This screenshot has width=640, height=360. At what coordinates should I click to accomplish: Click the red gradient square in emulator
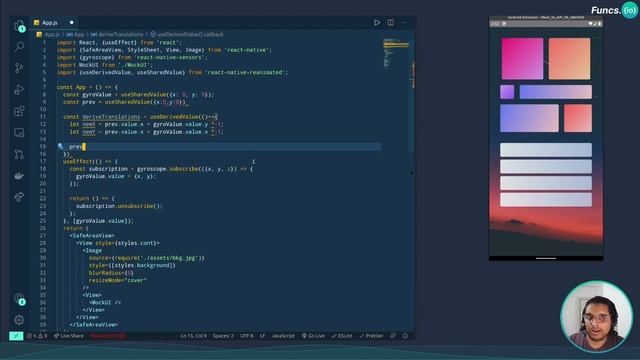578,118
